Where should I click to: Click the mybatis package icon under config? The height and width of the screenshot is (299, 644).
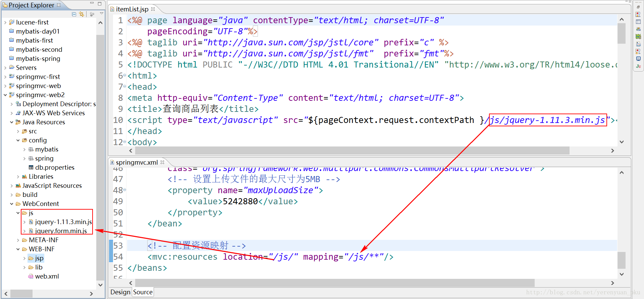click(x=31, y=149)
